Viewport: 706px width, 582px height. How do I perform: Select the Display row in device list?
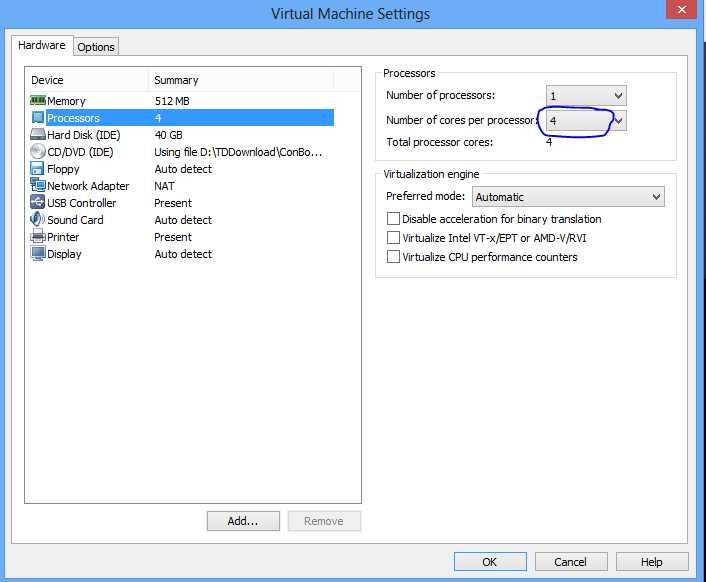[64, 254]
